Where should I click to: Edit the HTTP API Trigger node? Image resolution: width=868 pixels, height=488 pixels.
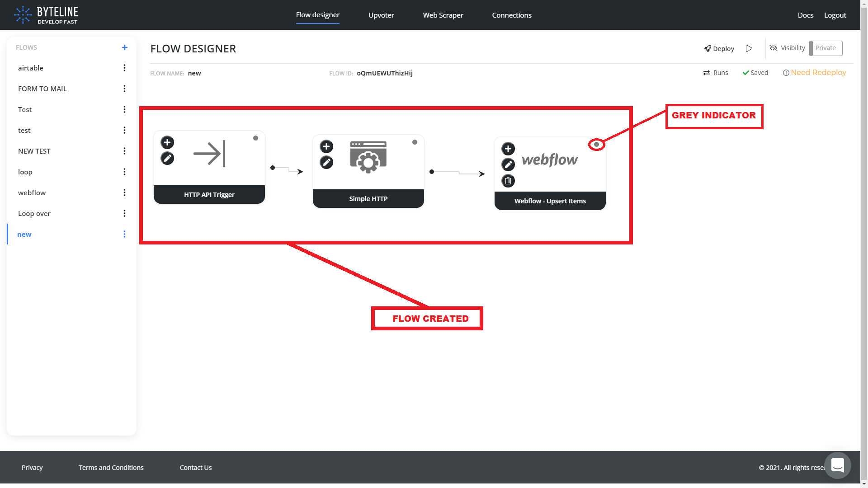point(167,158)
